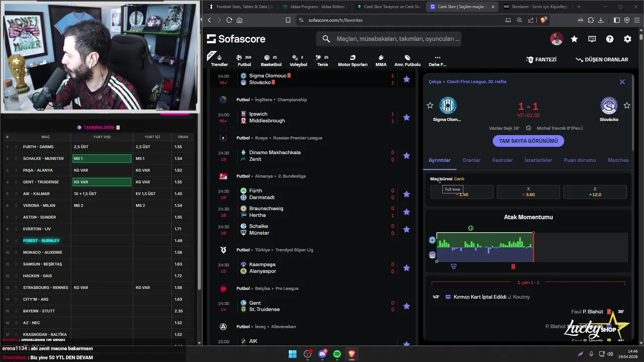This screenshot has height=362, width=644.
Task: Open the Slovácko team crest
Action: point(609,106)
